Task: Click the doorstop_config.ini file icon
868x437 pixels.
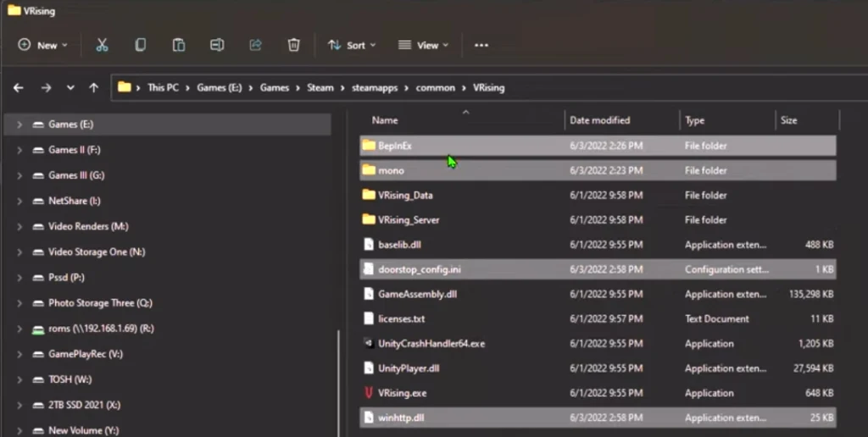Action: (x=369, y=269)
